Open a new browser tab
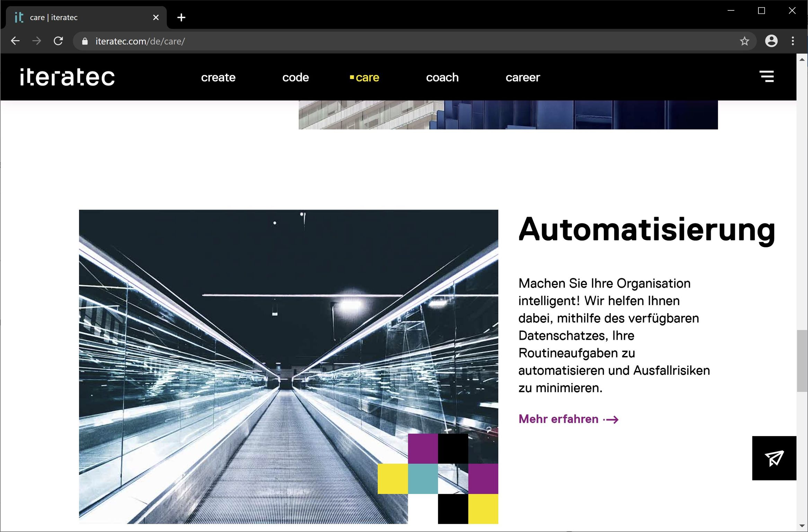 [181, 17]
